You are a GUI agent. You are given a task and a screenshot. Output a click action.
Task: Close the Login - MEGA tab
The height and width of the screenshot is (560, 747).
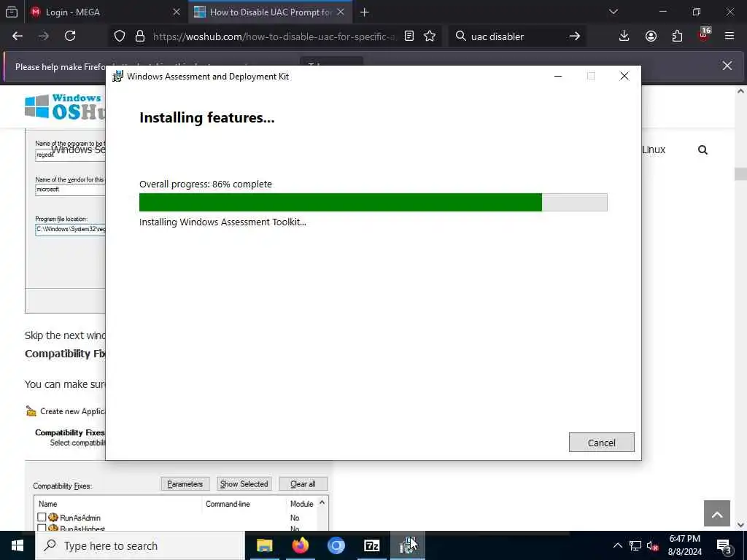pyautogui.click(x=177, y=12)
